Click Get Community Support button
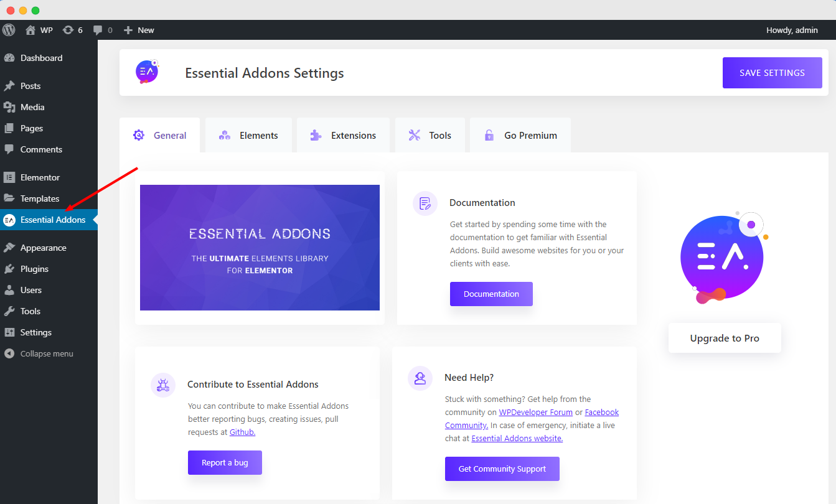836x504 pixels. coord(502,469)
